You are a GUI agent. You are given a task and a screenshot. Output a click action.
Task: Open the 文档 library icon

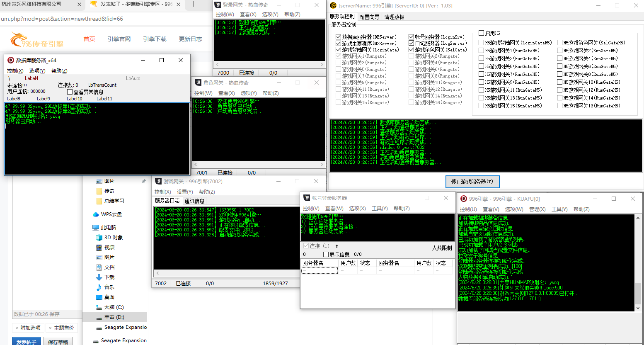click(x=99, y=267)
